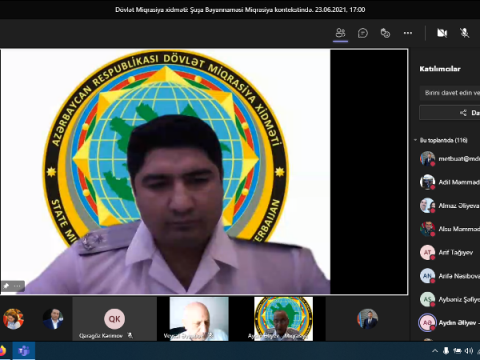Select Aydın Əliyev's video thumbnail with emblem
Image resolution: width=480 pixels, height=360 pixels.
283,319
